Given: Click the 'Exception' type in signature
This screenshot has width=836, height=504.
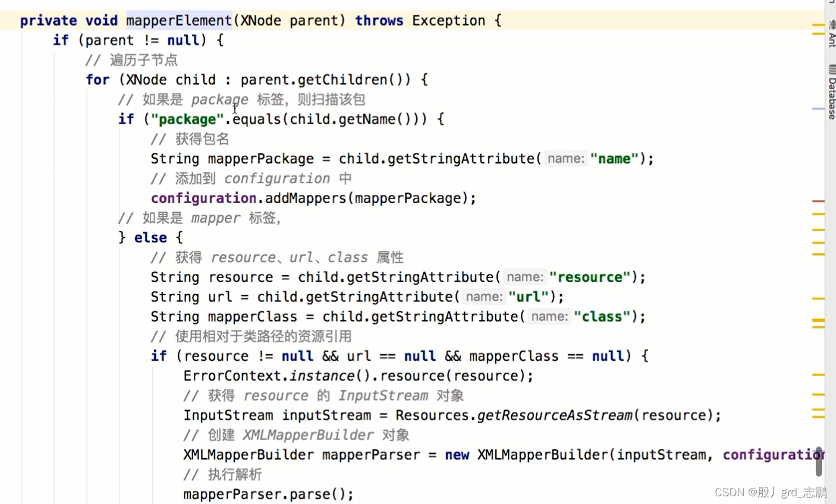Looking at the screenshot, I should [x=449, y=21].
